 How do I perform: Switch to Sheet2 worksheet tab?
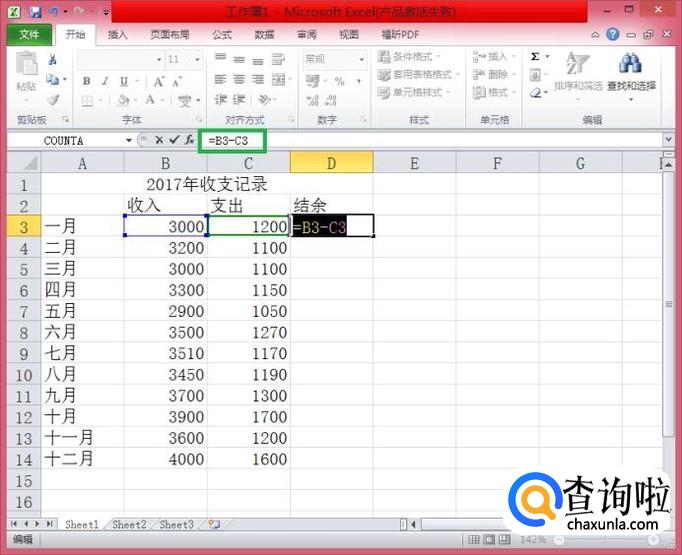(129, 525)
